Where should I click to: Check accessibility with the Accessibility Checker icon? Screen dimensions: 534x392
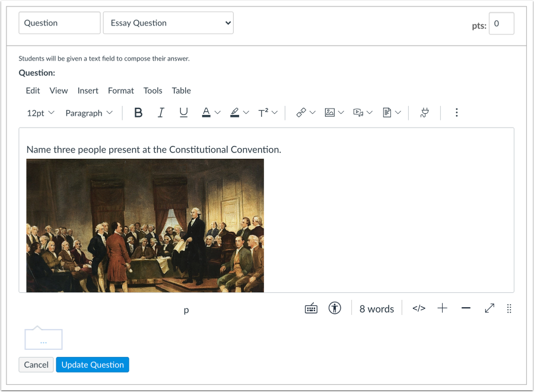[x=335, y=308]
